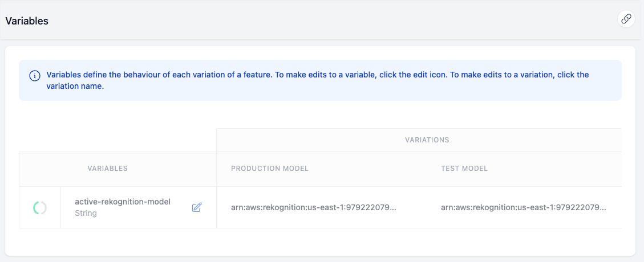The height and width of the screenshot is (262, 644).
Task: Click the Test Model ARN value
Action: click(x=523, y=207)
